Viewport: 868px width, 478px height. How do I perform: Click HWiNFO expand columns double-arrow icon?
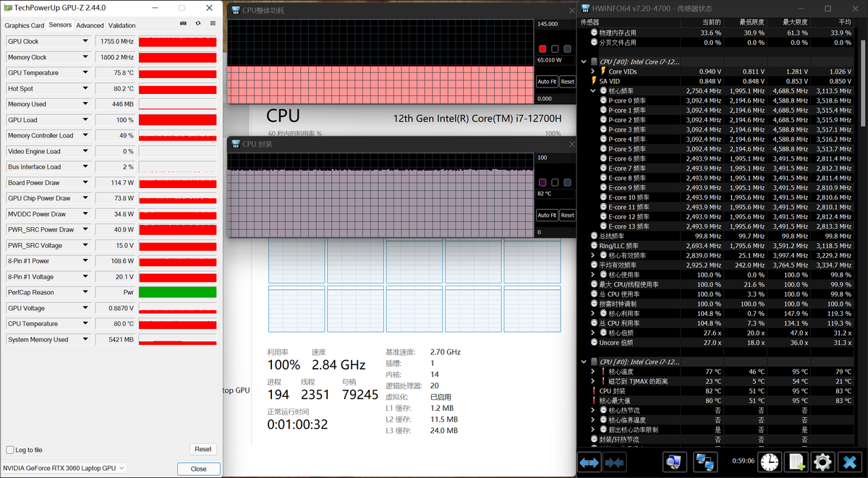tap(589, 461)
